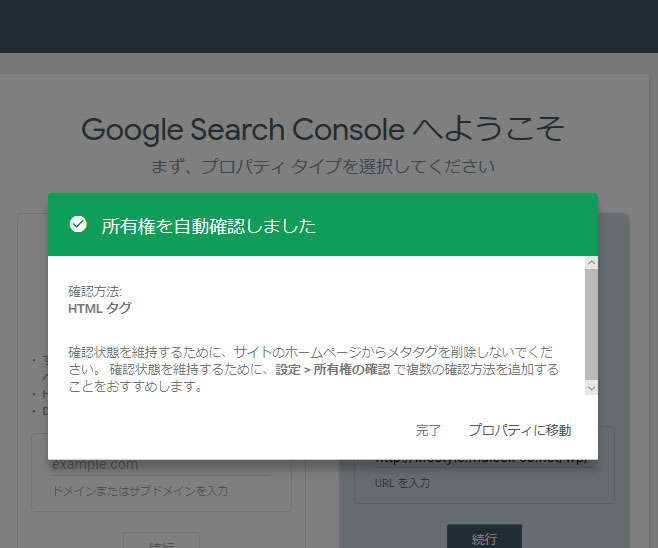
Task: Click the example.com domain input field
Action: pos(160,465)
